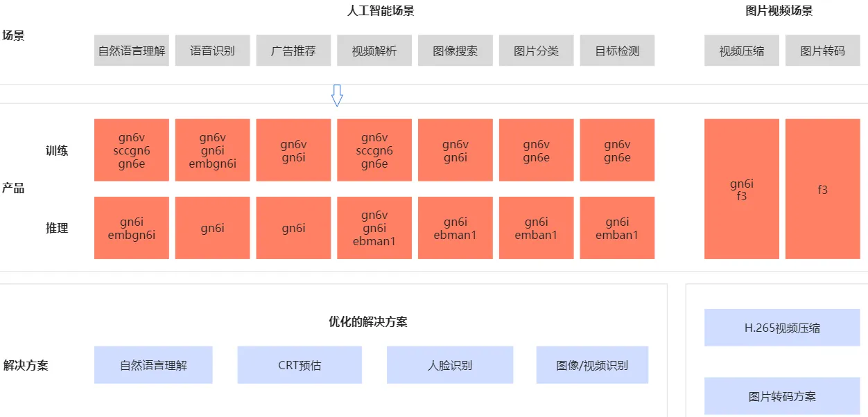
Task: Click the 人脸识别 solution button
Action: click(450, 364)
